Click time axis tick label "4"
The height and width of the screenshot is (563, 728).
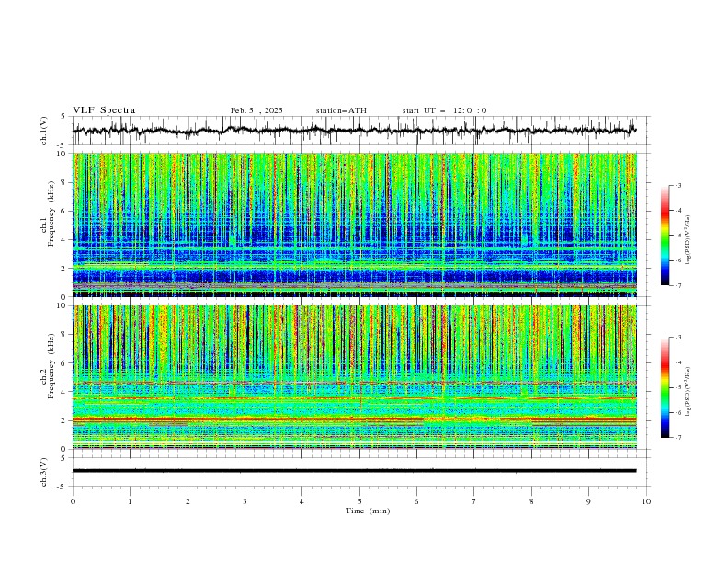[301, 501]
